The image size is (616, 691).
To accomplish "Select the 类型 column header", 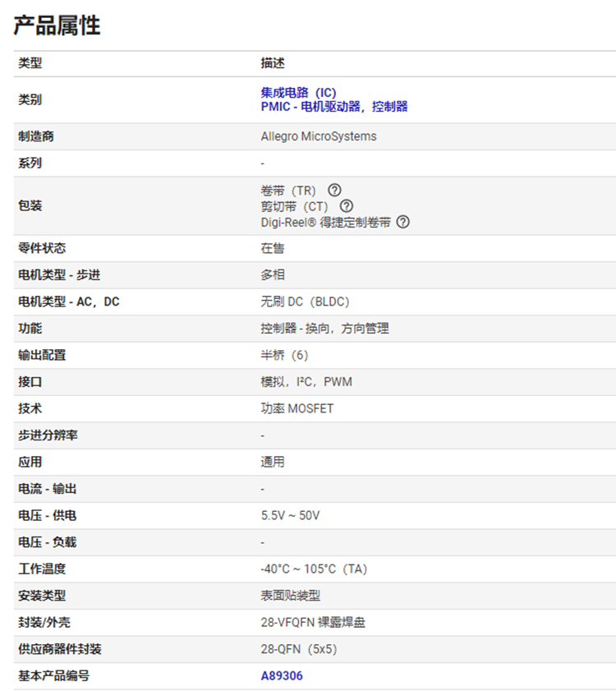I will (x=30, y=63).
